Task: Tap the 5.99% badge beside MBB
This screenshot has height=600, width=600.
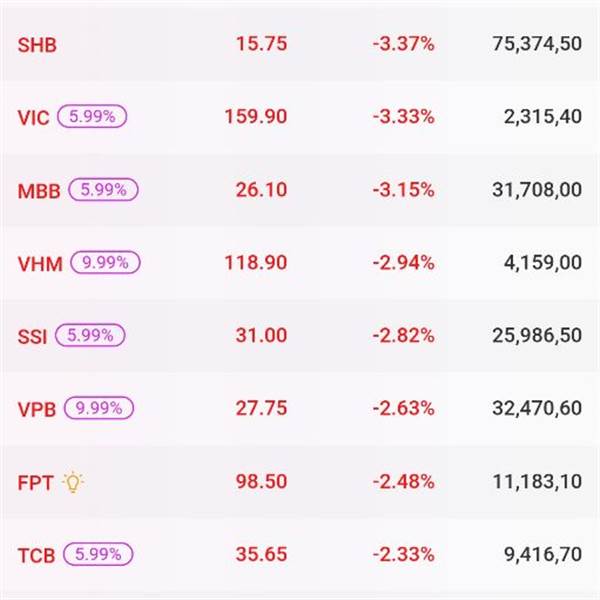Action: (x=104, y=189)
